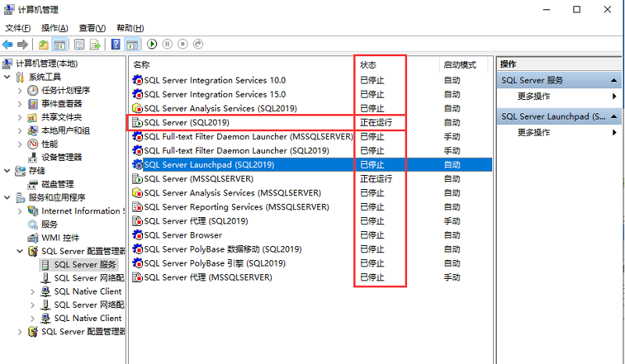This screenshot has width=625, height=364.
Task: Pause service with the pause toolbar icon
Action: click(x=167, y=44)
